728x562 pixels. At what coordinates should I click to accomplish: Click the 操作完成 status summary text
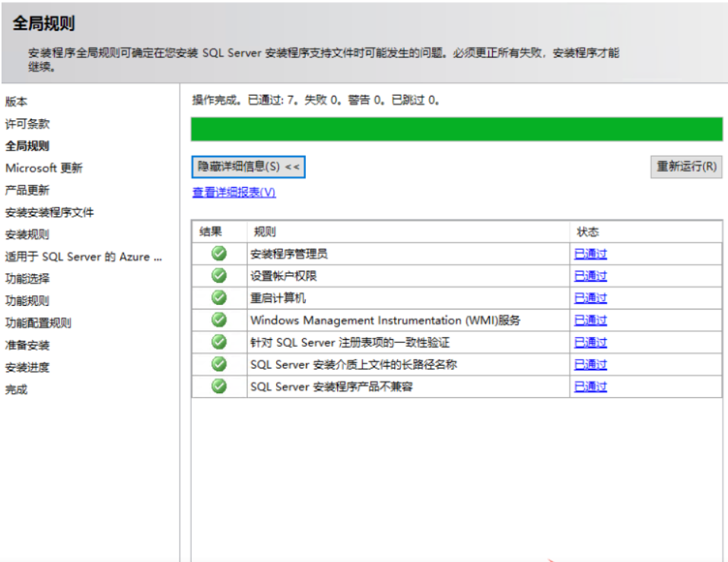point(316,100)
